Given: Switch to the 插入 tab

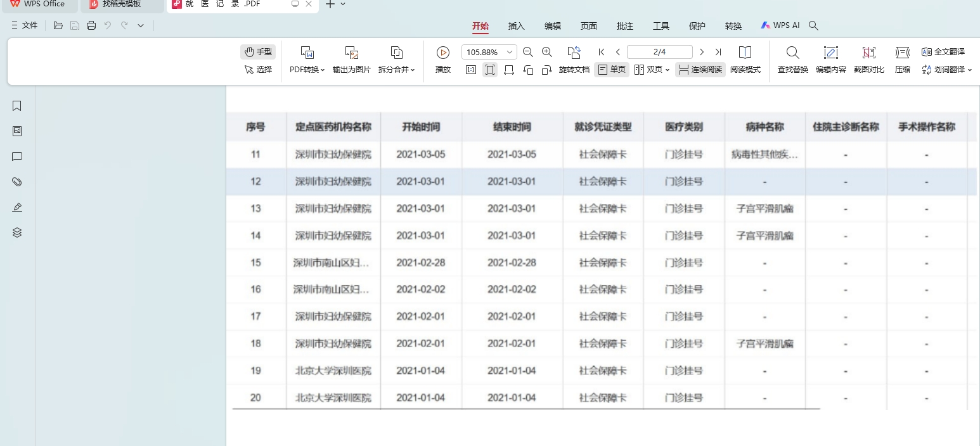Looking at the screenshot, I should (517, 26).
